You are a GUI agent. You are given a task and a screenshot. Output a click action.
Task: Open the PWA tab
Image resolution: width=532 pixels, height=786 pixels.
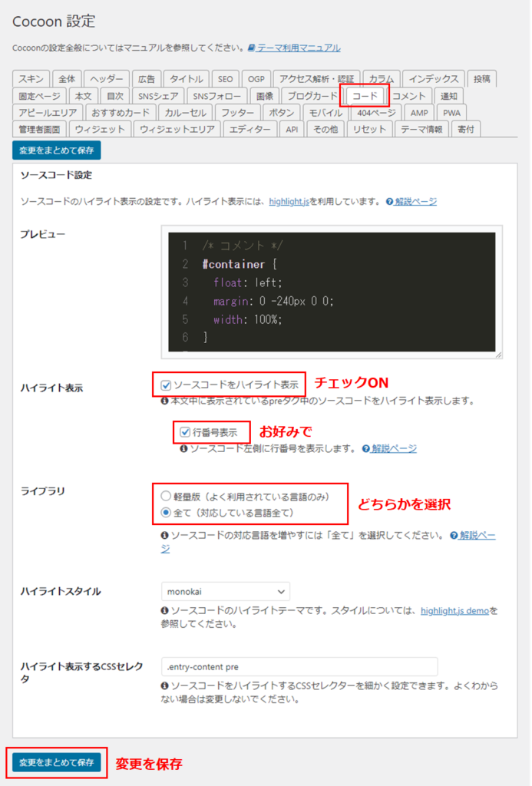(x=451, y=113)
